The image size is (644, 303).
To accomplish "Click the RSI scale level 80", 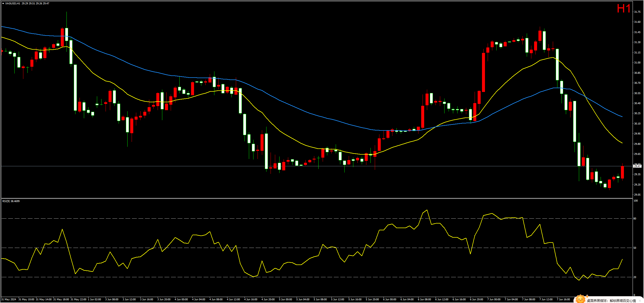I will pos(635,219).
